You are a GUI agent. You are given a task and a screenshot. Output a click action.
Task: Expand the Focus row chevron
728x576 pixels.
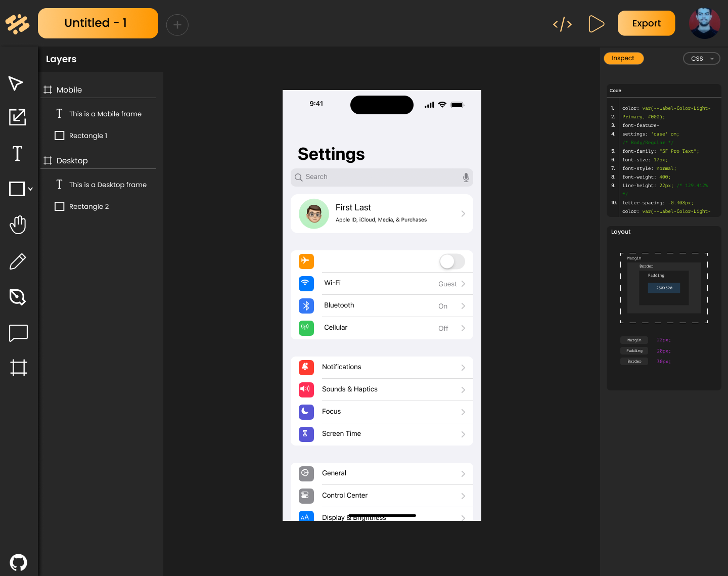464,412
